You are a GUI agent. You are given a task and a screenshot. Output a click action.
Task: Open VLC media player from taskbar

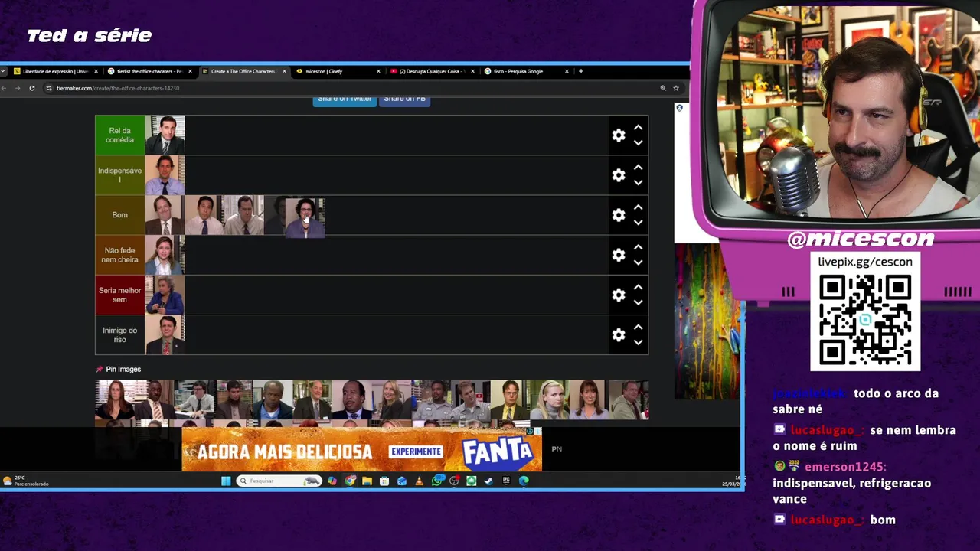[419, 481]
